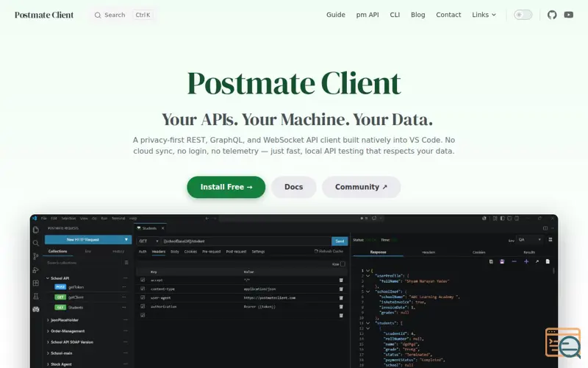Expand the School-main collection
Image resolution: width=588 pixels, height=368 pixels.
coord(48,353)
